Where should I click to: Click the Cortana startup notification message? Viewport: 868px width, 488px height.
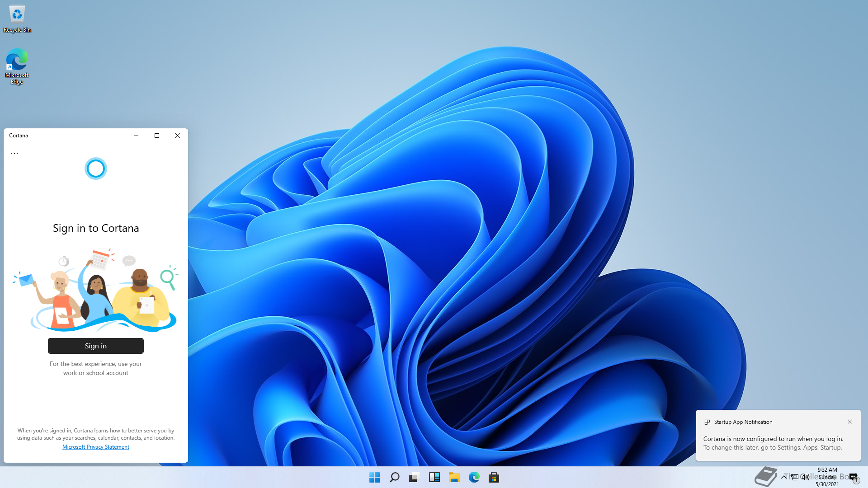tap(773, 443)
